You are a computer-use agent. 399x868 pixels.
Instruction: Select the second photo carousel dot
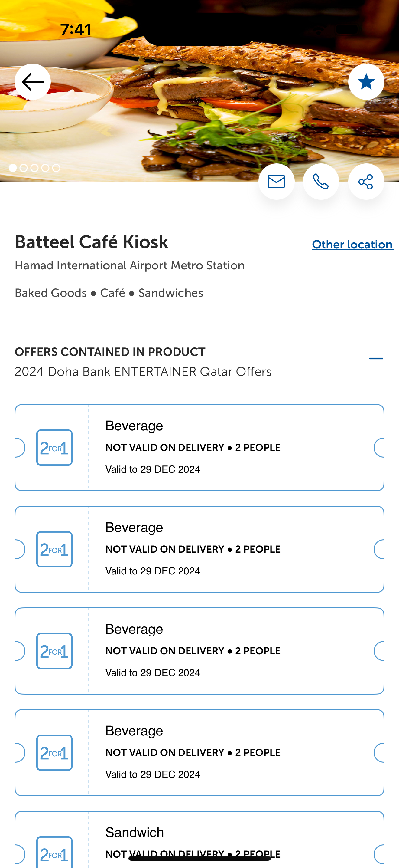pos(24,168)
